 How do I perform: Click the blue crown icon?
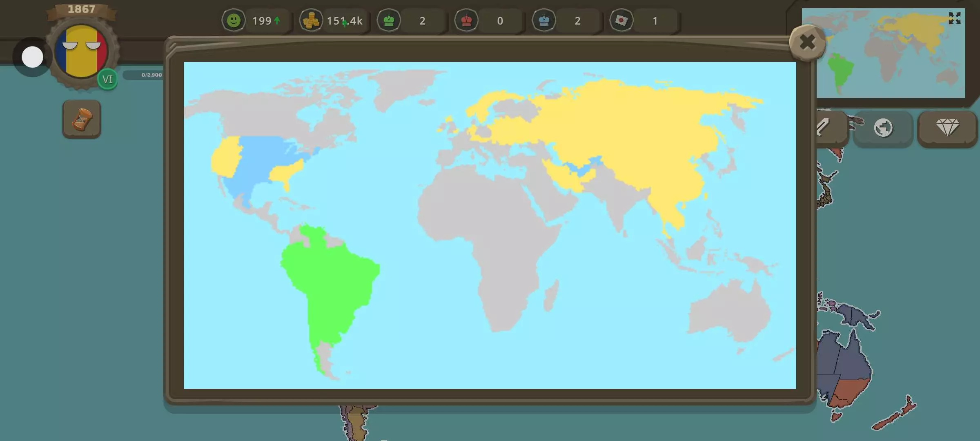pyautogui.click(x=544, y=20)
